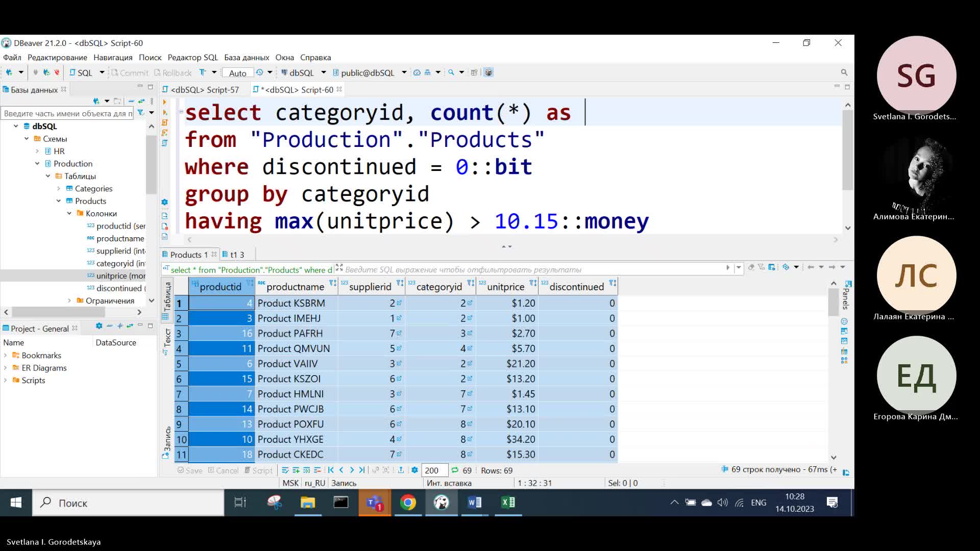Open result set settings gear icon

pos(414,470)
